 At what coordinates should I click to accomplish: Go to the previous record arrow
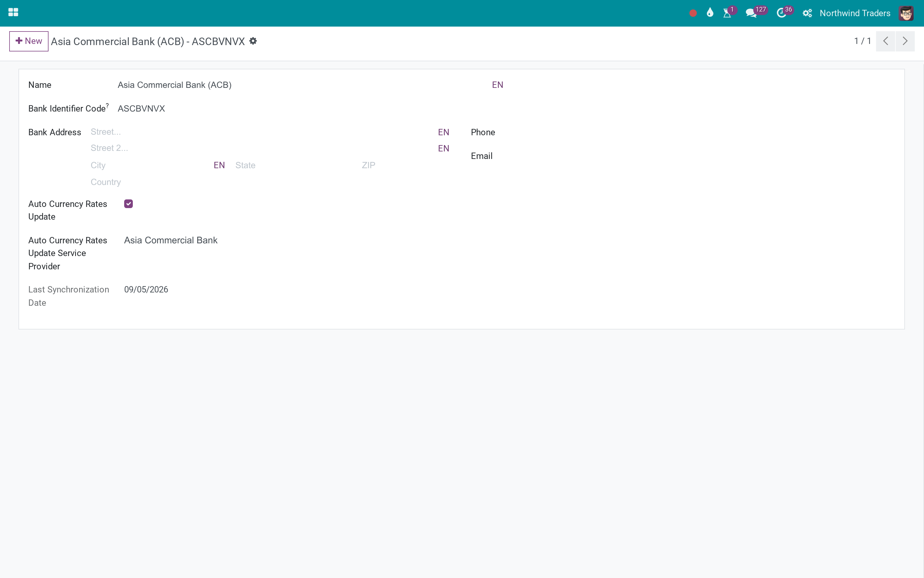coord(885,41)
